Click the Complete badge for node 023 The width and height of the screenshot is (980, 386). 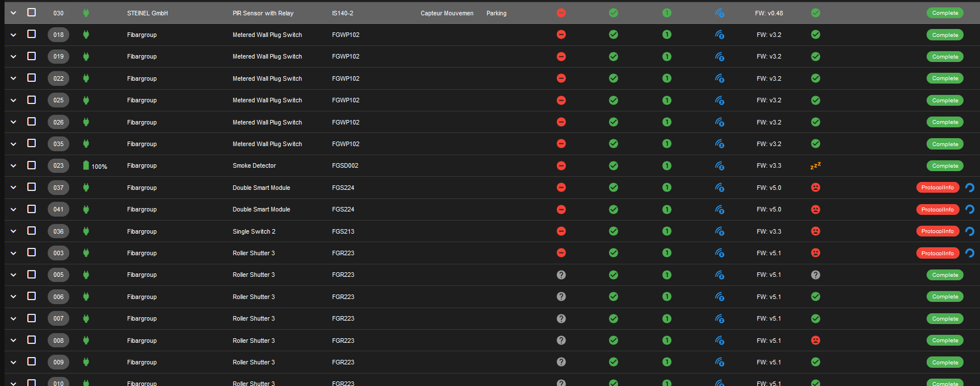(945, 165)
